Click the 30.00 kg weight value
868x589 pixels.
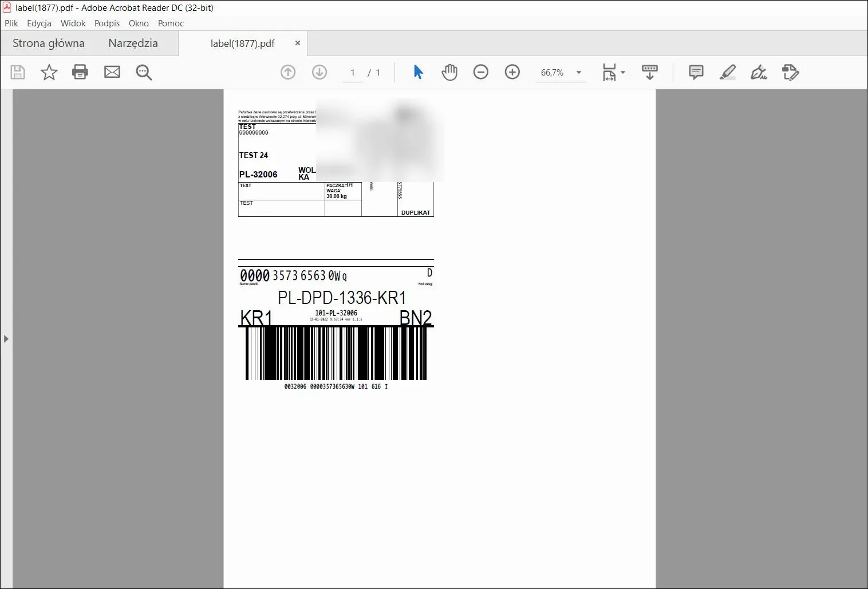337,196
